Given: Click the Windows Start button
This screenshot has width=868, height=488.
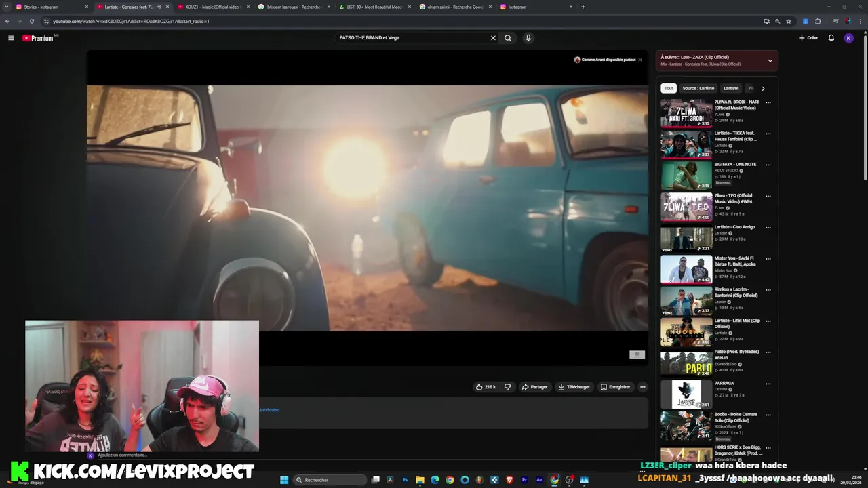Looking at the screenshot, I should pyautogui.click(x=284, y=480).
